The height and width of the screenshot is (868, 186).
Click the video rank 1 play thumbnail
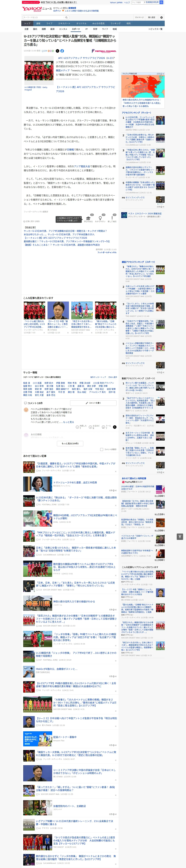click(160, 386)
